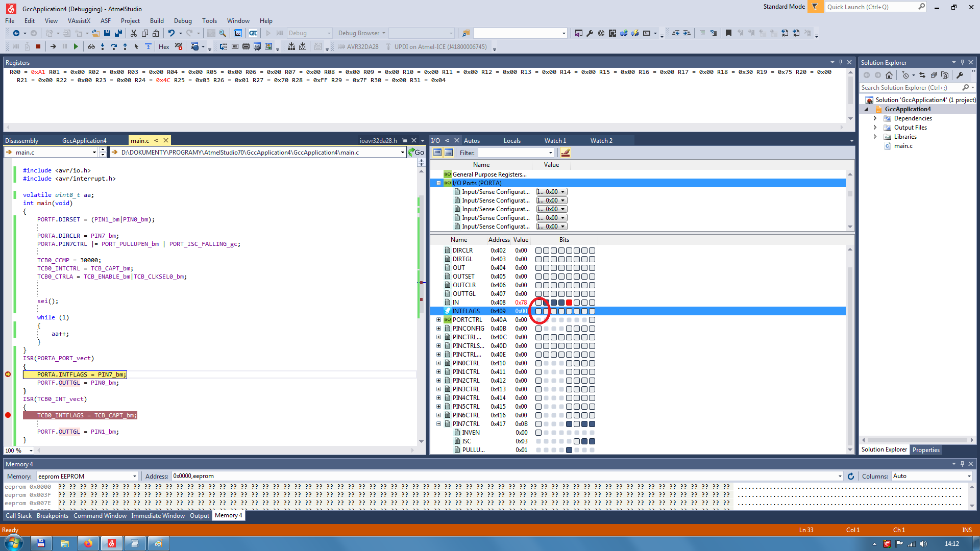
Task: Click the Continue green play icon
Action: click(x=76, y=46)
